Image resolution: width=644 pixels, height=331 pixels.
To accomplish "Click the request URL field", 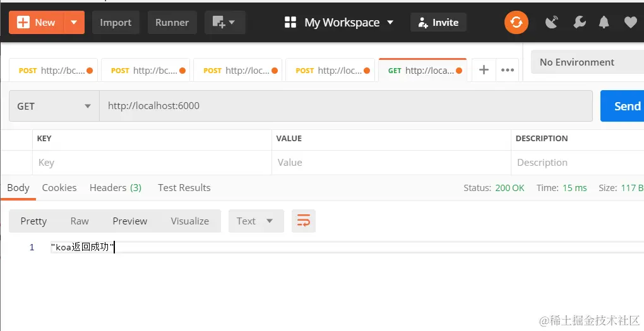I will [346, 106].
